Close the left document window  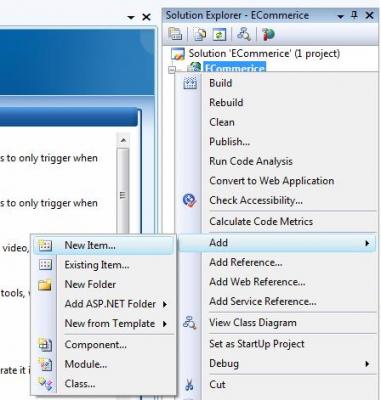tap(146, 17)
